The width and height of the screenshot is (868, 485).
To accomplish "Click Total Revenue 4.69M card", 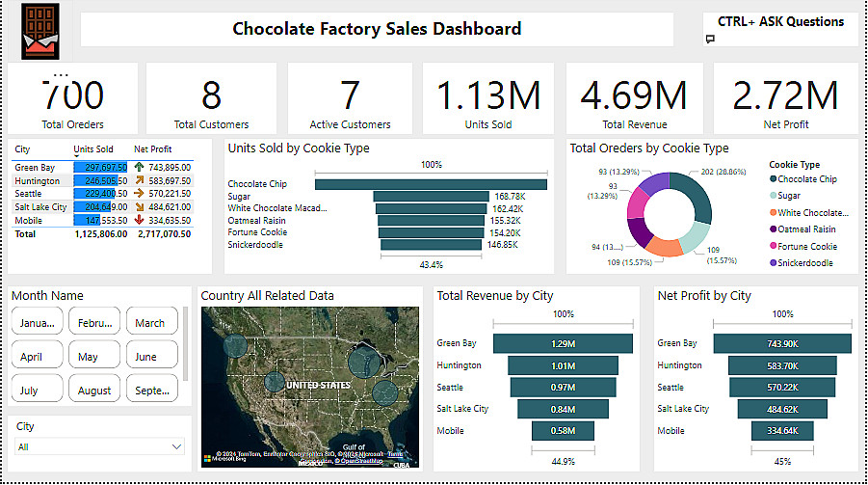I will [x=635, y=98].
